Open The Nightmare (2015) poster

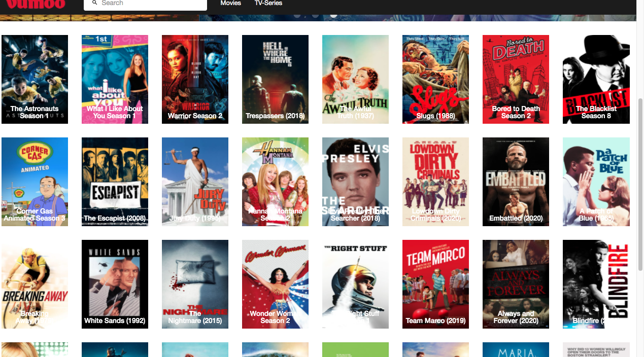[195, 284]
